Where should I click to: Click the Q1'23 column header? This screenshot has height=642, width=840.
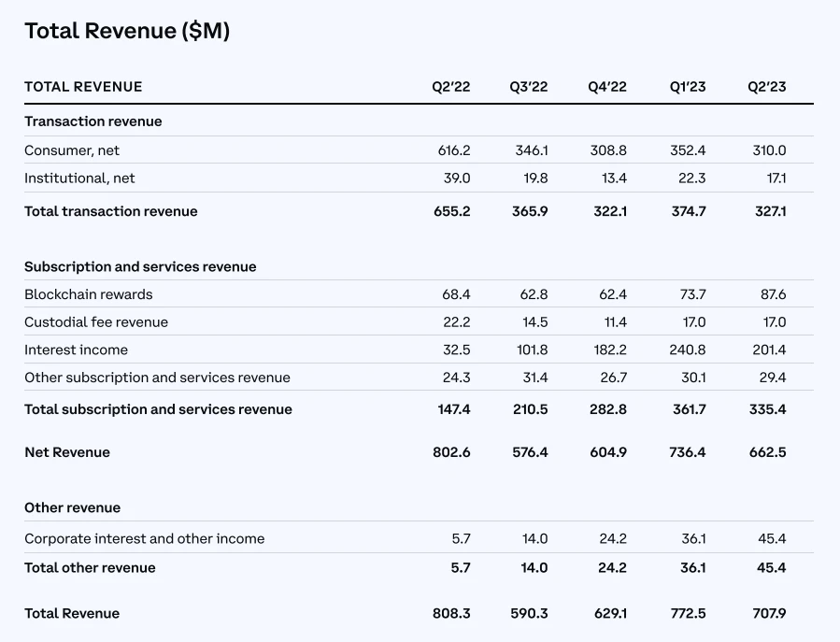[687, 87]
